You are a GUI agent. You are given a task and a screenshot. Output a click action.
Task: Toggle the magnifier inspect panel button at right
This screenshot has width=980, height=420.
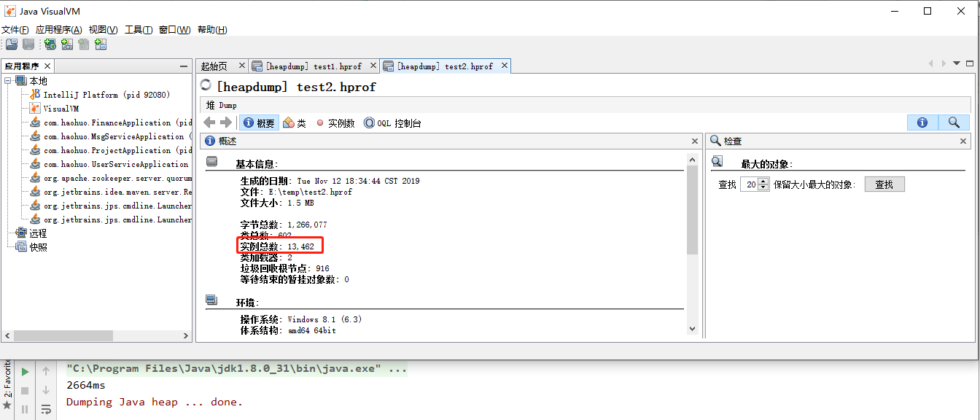(x=954, y=122)
